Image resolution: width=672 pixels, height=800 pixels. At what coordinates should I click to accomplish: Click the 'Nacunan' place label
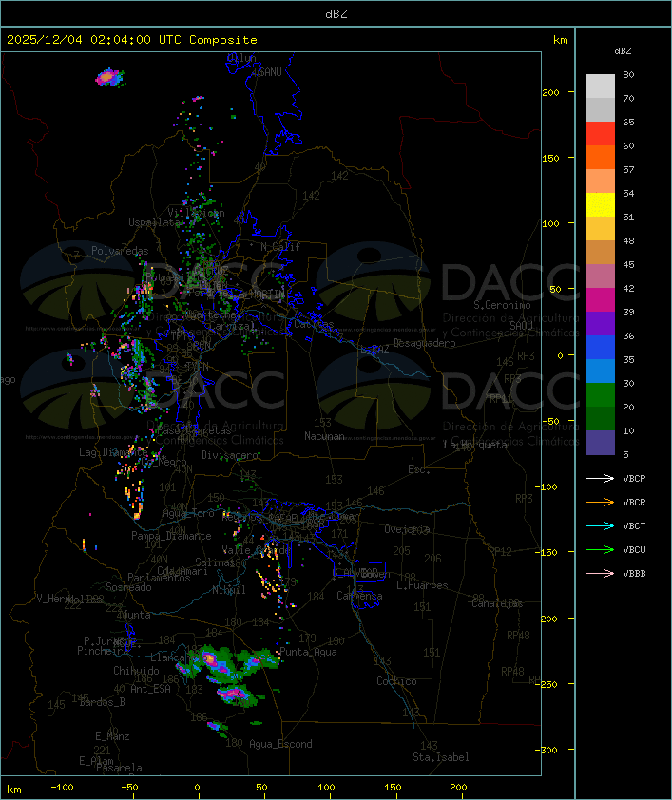(324, 436)
